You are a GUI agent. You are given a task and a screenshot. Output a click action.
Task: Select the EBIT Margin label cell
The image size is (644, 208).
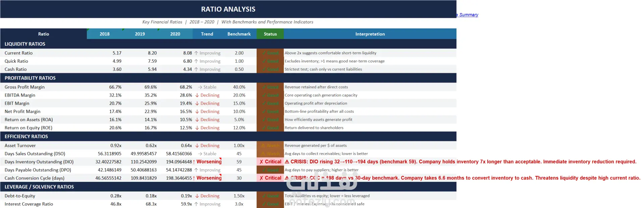click(44, 103)
